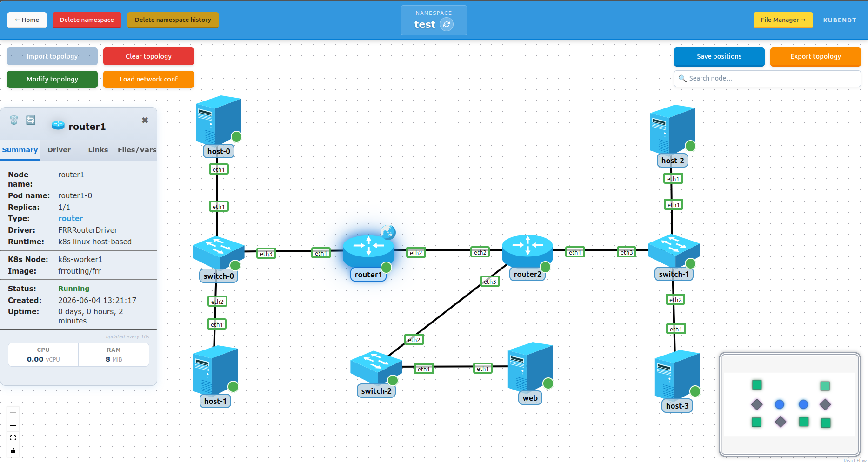Click Clear topology button
Viewport: 868px width, 464px height.
pos(148,56)
